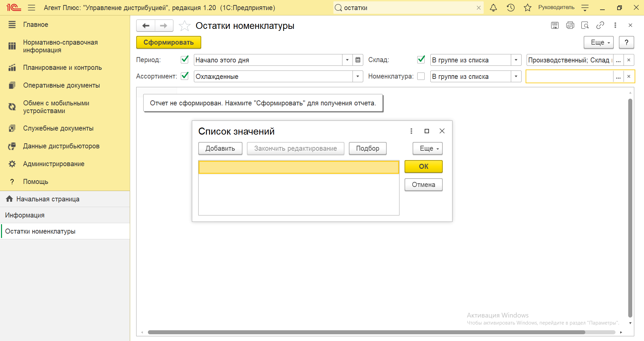Open the Еще dropdown in Список значений

[428, 148]
